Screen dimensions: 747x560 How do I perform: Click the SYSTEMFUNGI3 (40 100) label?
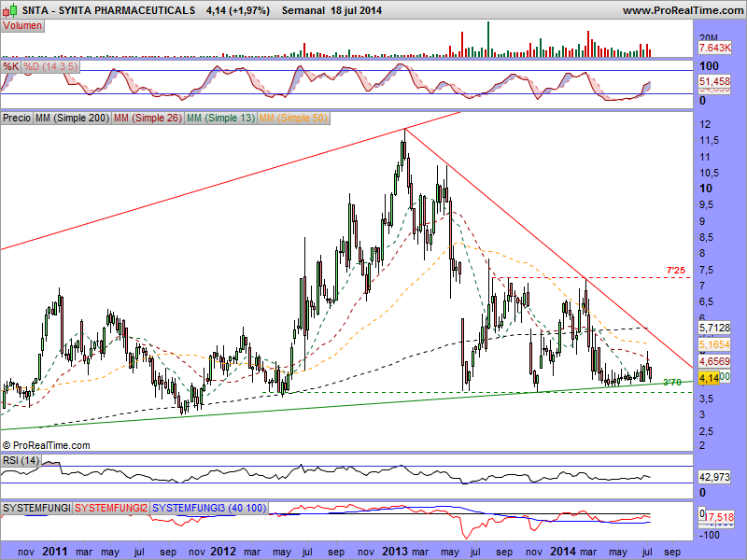209,508
